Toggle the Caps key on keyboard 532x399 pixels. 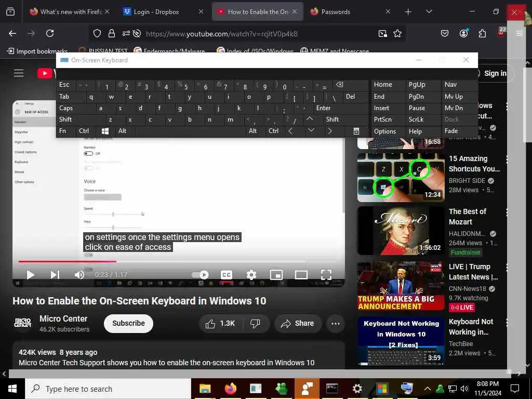coord(76,108)
